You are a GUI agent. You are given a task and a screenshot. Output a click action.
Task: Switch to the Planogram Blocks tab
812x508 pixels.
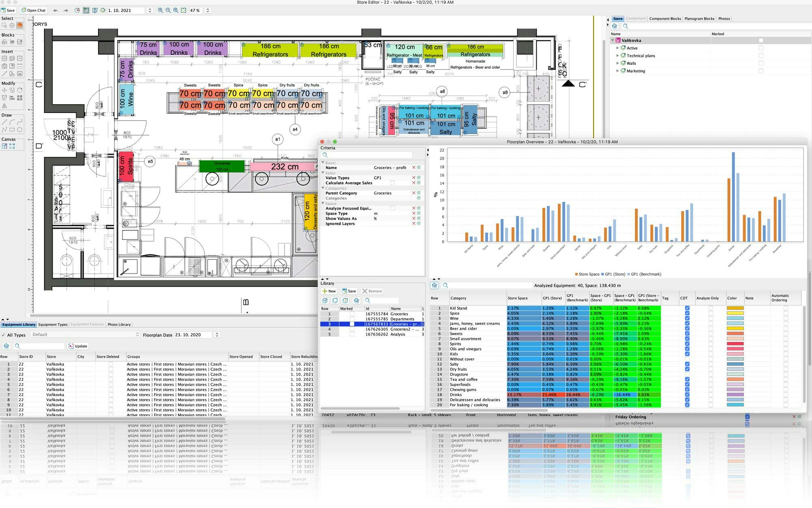coord(699,19)
